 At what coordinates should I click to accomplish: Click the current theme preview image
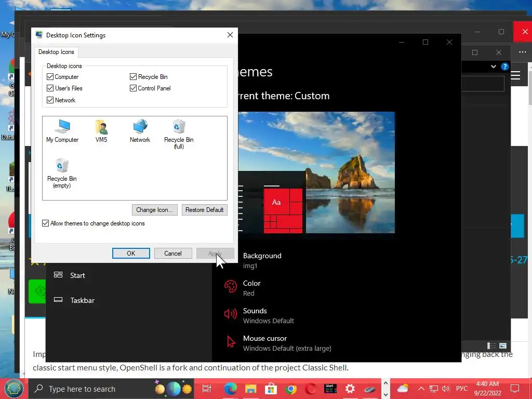316,172
